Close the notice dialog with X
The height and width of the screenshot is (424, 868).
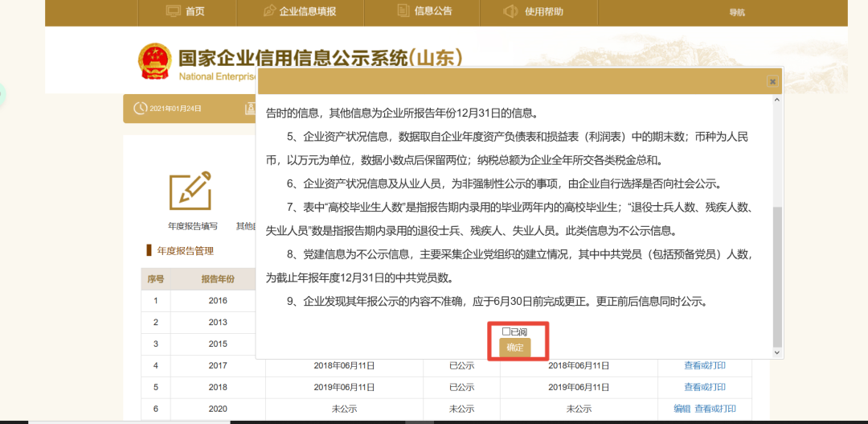tap(772, 81)
